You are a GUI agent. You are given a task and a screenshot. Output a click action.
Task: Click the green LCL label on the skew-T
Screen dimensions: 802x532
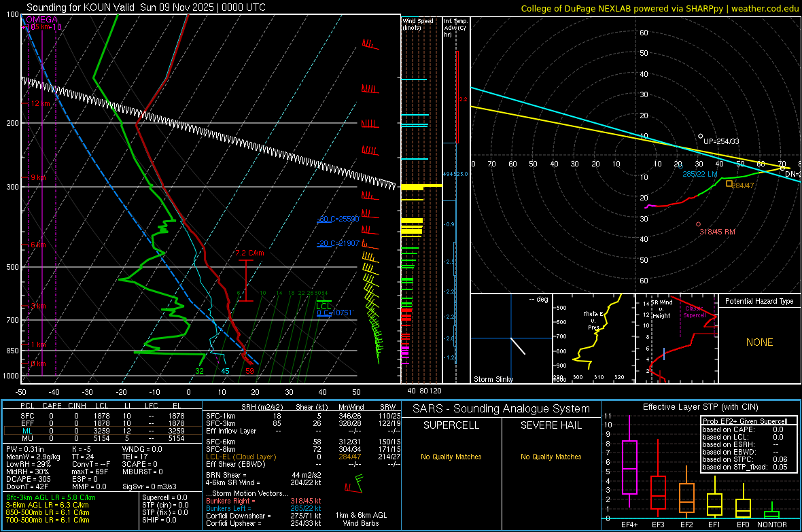pos(324,306)
